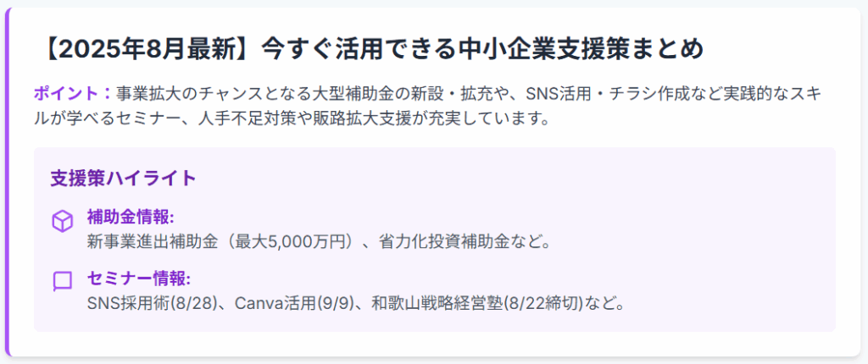The width and height of the screenshot is (868, 364).
Task: Click the purple accent bar on the card edge
Action: point(7,182)
